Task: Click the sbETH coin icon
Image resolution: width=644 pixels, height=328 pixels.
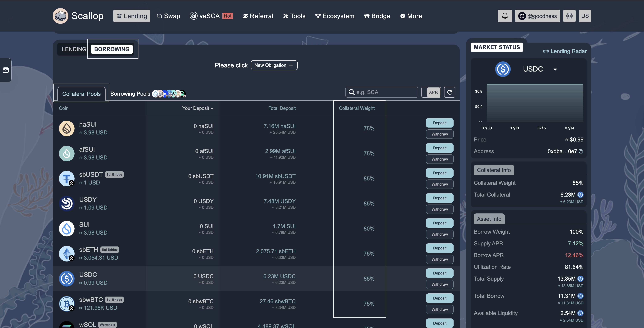Action: tap(67, 254)
